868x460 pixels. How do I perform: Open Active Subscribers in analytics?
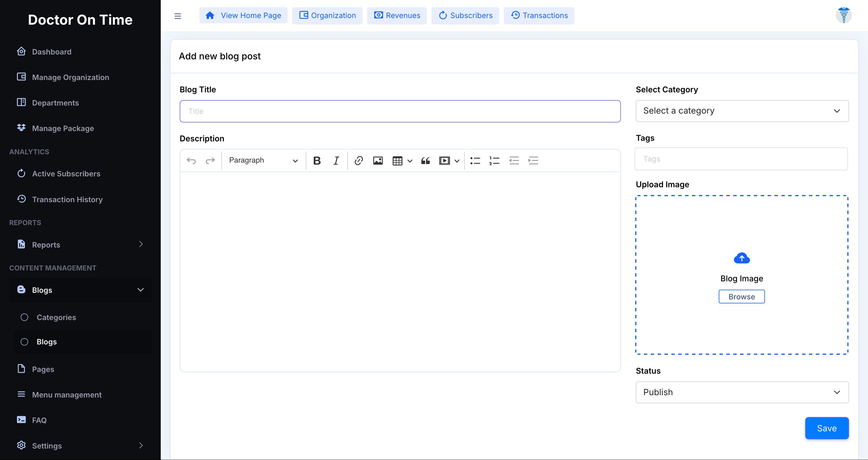(x=66, y=174)
